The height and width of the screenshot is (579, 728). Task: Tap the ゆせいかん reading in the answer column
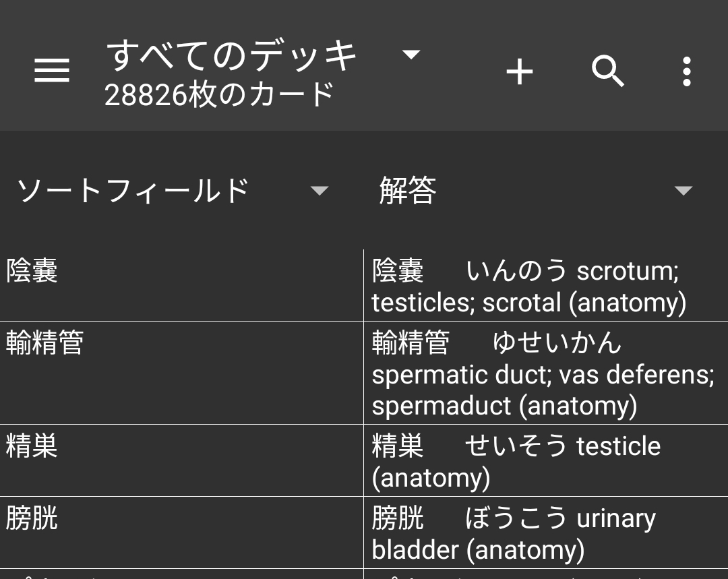[557, 343]
